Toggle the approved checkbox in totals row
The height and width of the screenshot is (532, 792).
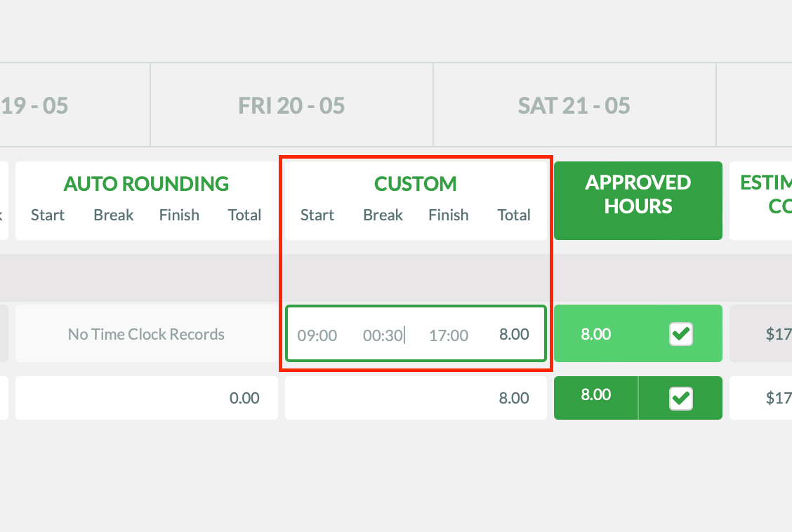coord(680,398)
